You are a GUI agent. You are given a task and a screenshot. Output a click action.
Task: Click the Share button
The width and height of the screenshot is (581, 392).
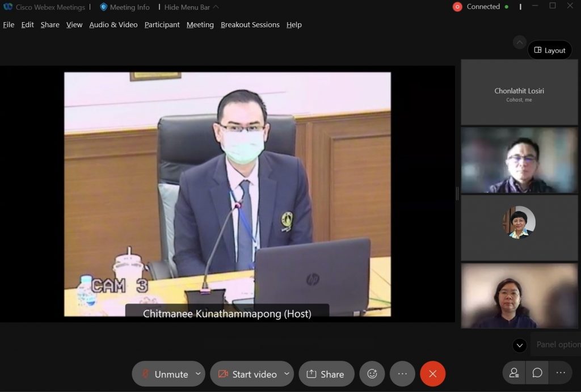326,374
